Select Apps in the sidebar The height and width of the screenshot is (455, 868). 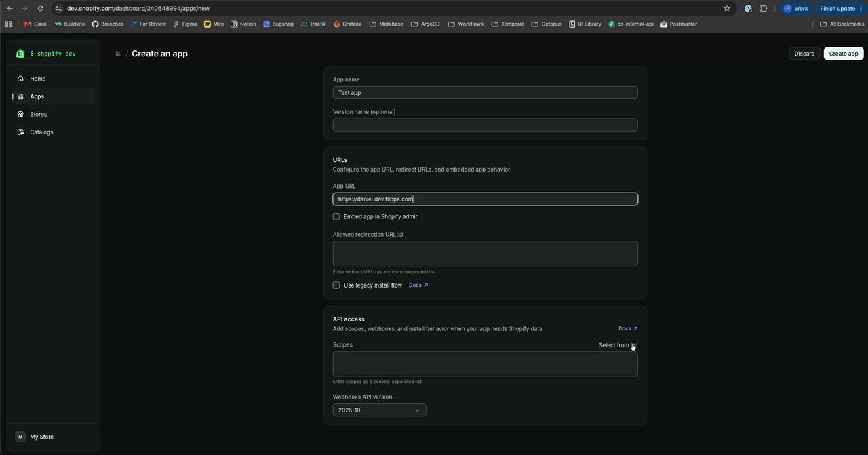pyautogui.click(x=54, y=96)
